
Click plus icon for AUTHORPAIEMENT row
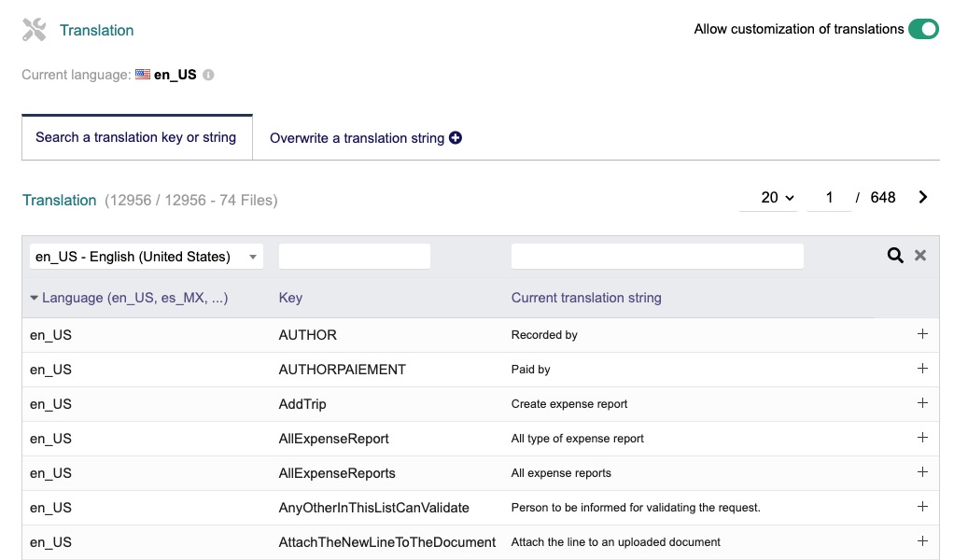pyautogui.click(x=922, y=369)
